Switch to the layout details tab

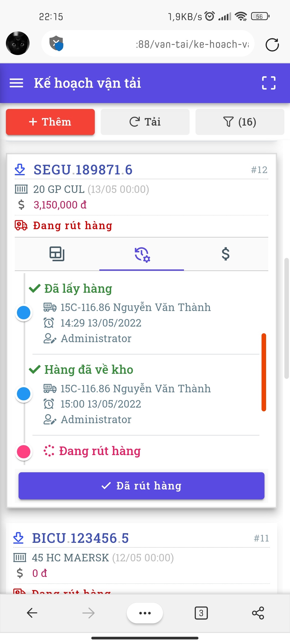57,254
